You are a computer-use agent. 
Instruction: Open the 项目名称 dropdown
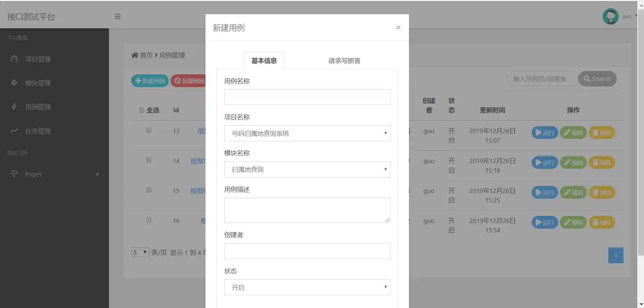click(307, 133)
